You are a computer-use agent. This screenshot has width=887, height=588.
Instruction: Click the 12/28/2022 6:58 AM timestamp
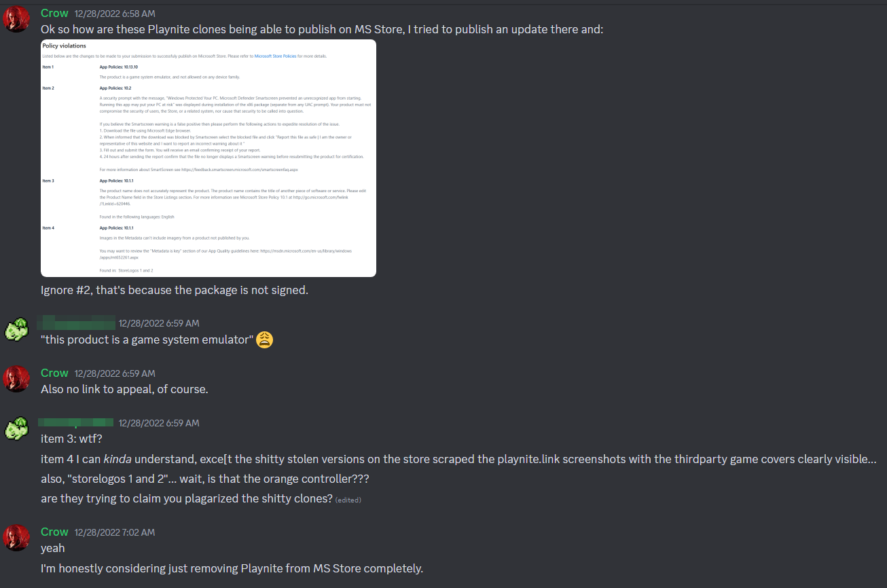point(115,14)
